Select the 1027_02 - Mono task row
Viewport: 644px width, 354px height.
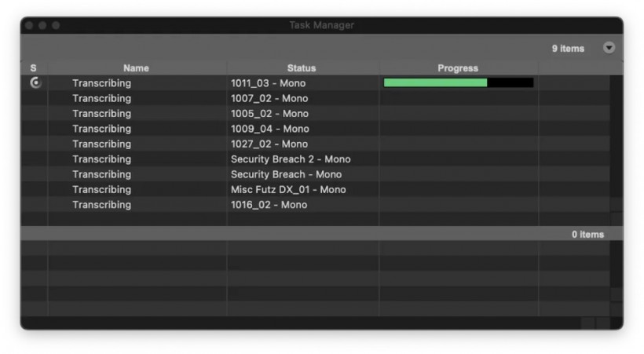coord(316,144)
